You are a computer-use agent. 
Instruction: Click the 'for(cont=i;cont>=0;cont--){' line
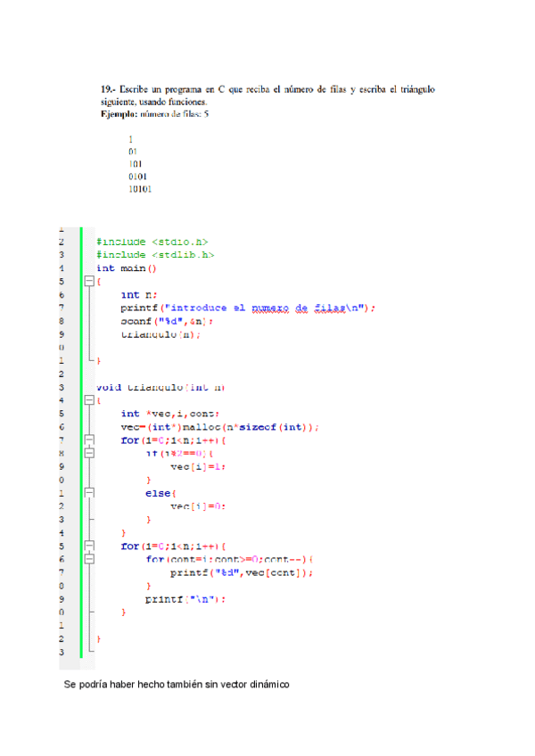coord(229,559)
